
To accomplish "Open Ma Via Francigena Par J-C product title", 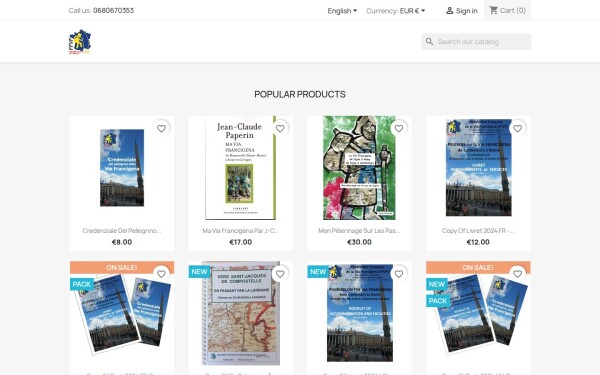I will (241, 231).
